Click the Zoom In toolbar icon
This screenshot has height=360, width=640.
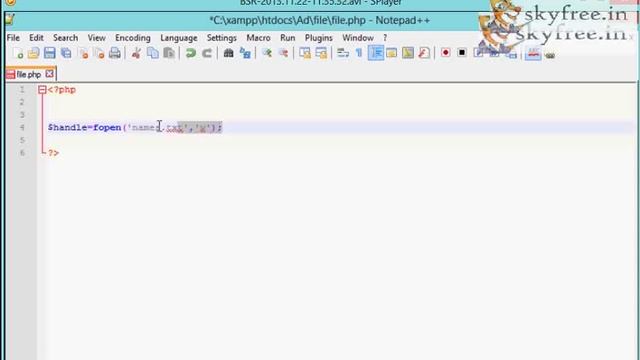pyautogui.click(x=267, y=53)
